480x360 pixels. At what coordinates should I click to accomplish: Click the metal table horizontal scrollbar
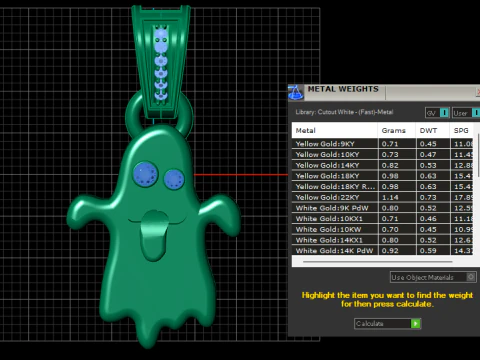click(377, 262)
